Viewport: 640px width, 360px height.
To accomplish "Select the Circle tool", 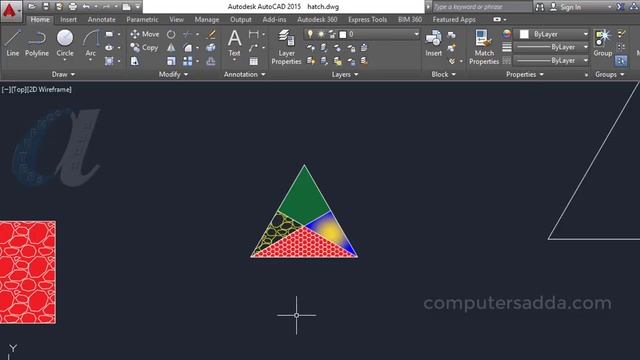I will (x=65, y=43).
